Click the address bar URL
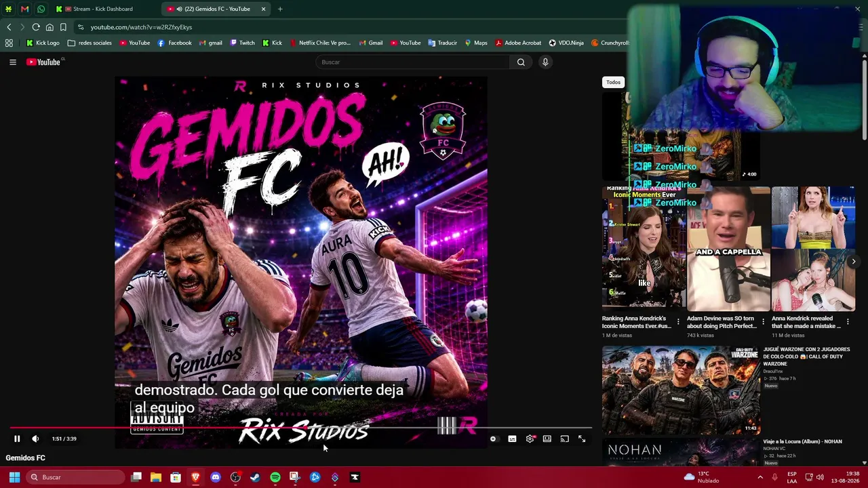 (141, 27)
